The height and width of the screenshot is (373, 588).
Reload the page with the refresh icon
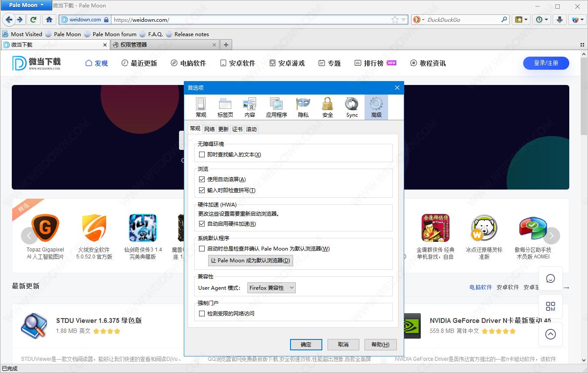pos(34,20)
